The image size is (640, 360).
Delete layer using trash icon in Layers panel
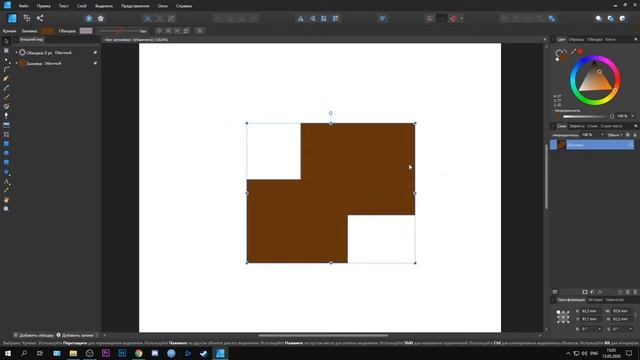pos(635,292)
